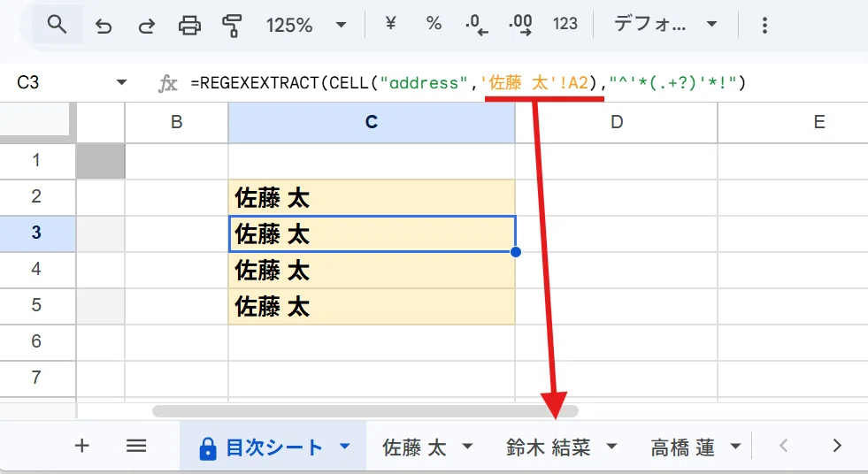868x474 pixels.
Task: Select row 4 header
Action: click(36, 270)
